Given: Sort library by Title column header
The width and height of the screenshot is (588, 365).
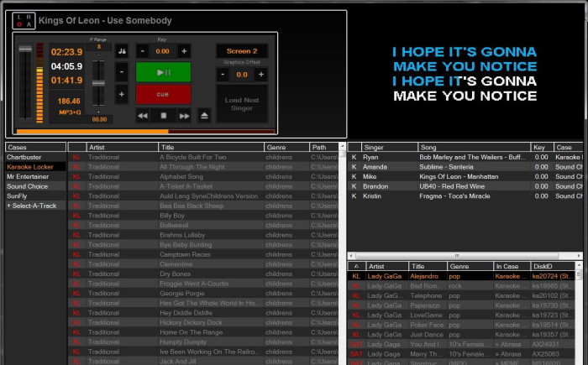Looking at the screenshot, I should click(211, 148).
